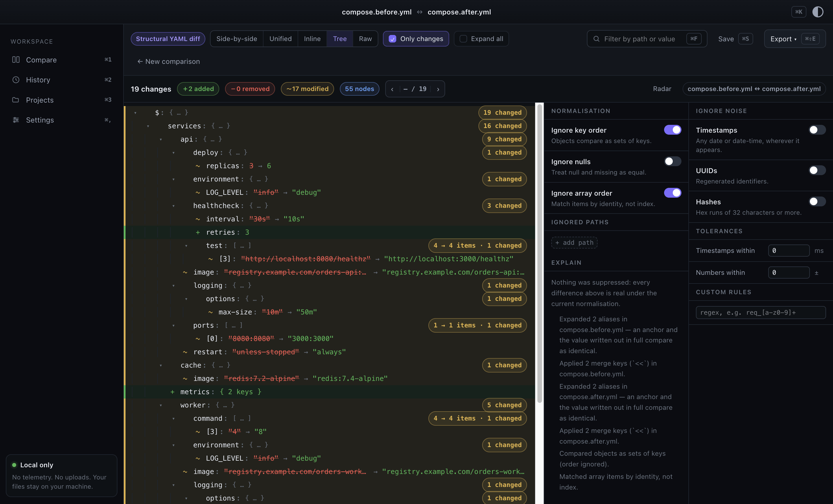Click the 19 changed badge on root

(502, 113)
